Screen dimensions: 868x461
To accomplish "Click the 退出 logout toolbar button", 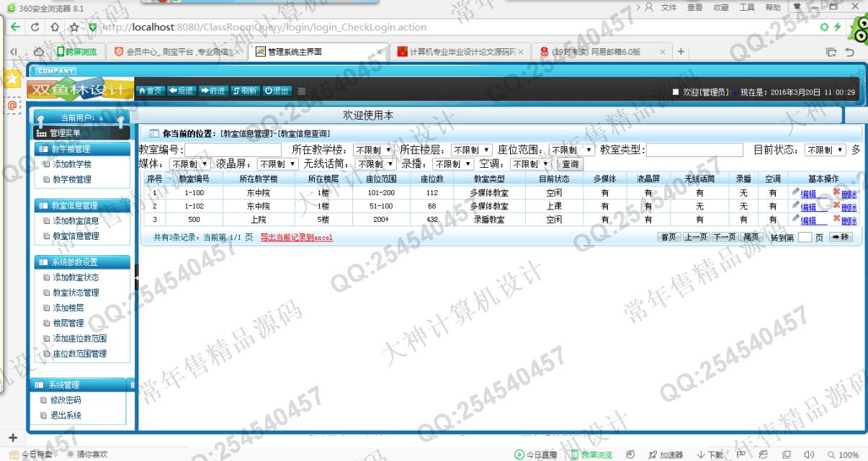I will [277, 91].
